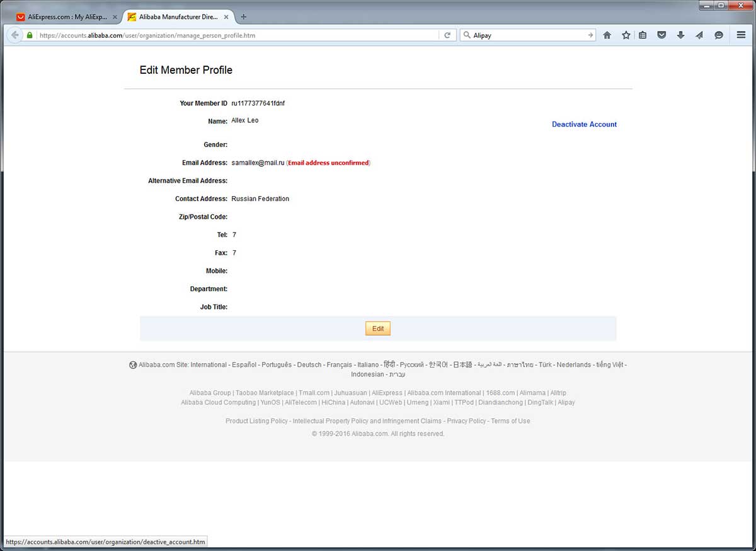756x551 pixels.
Task: Open the Taobao Marketplace link
Action: 265,393
